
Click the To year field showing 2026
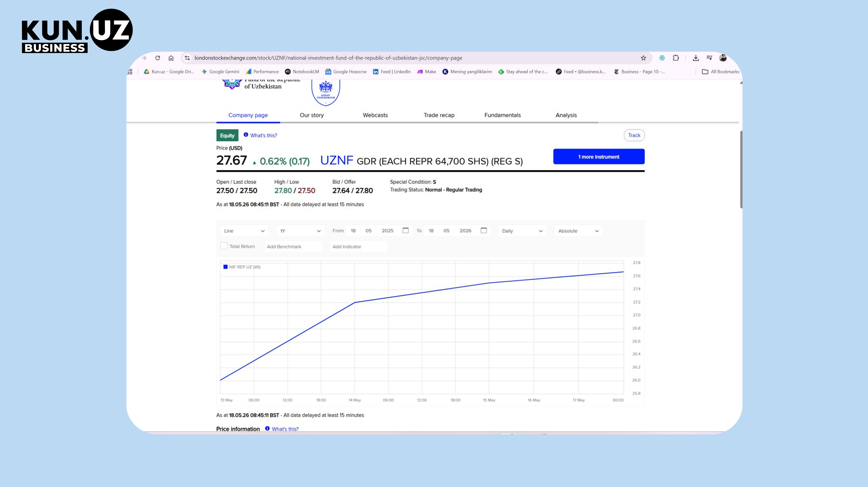465,231
